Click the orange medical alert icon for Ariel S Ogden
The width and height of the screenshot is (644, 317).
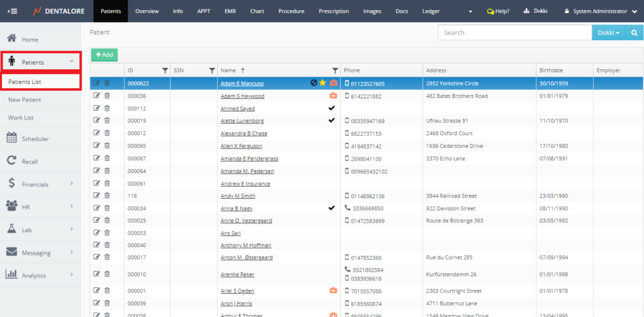coord(334,291)
